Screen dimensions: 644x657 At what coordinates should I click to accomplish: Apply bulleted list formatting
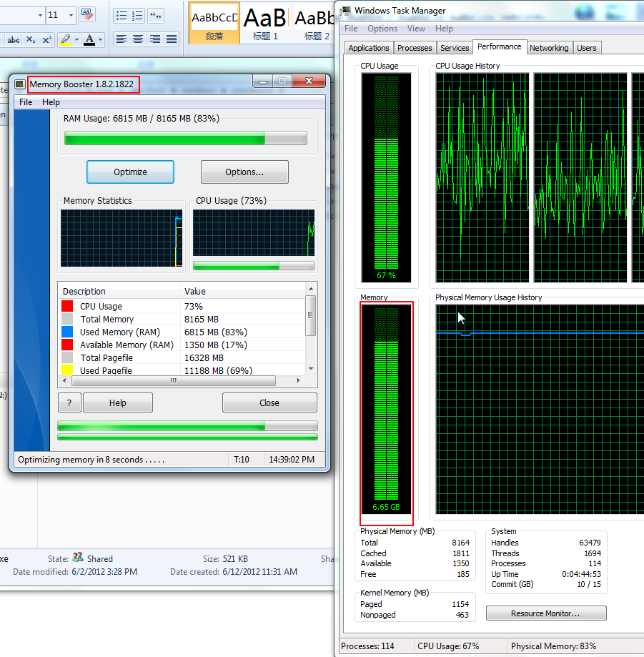click(122, 15)
